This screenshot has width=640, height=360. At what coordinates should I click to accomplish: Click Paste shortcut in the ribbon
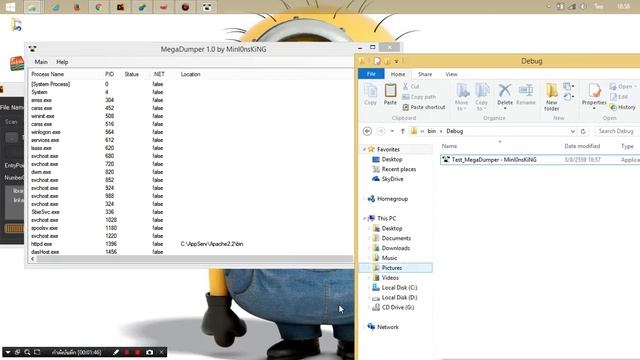coord(424,107)
